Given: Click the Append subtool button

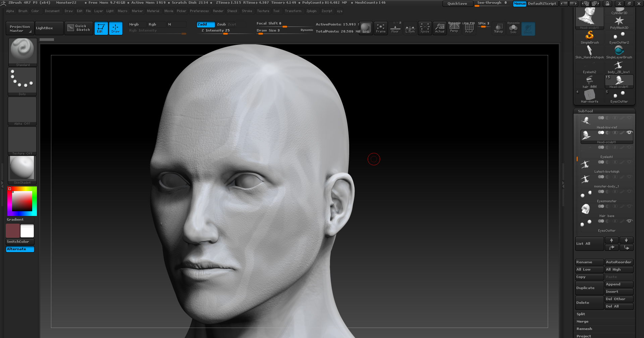Looking at the screenshot, I should 619,284.
